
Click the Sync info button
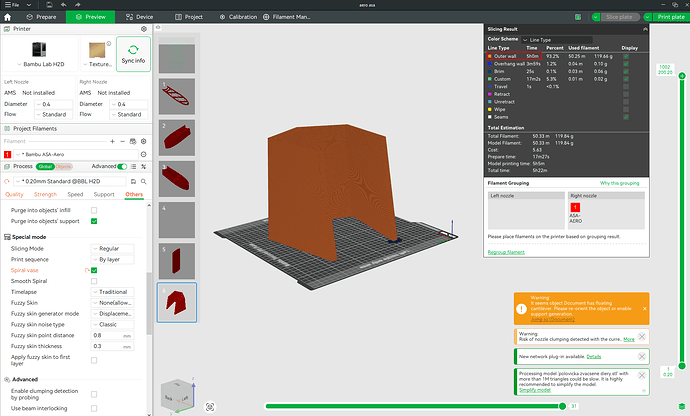coord(133,54)
